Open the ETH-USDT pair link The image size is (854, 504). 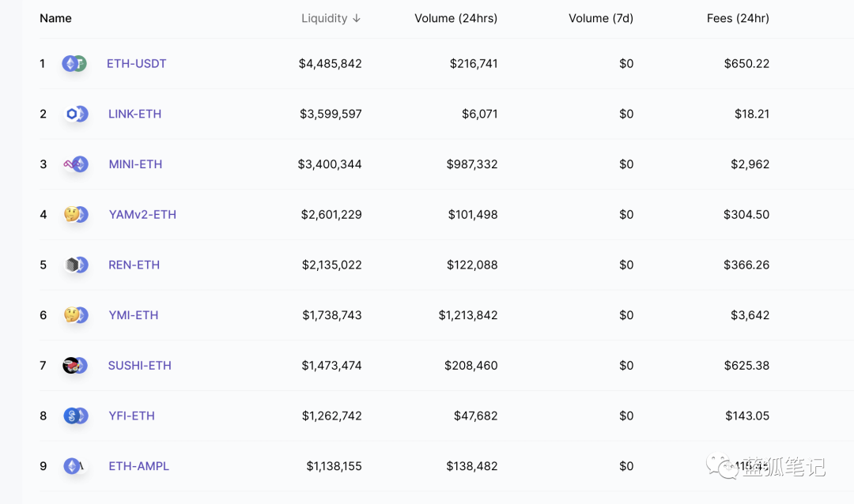tap(137, 64)
